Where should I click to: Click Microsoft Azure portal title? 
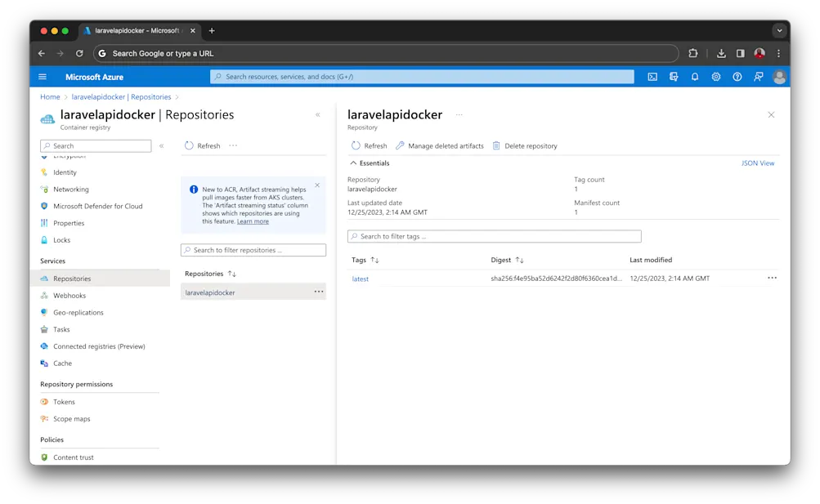(94, 77)
